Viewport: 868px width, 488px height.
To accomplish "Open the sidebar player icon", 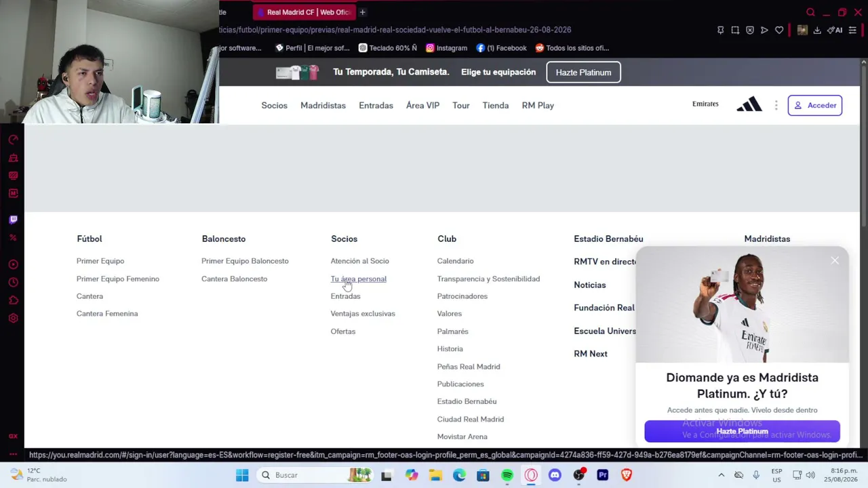I will [x=13, y=264].
